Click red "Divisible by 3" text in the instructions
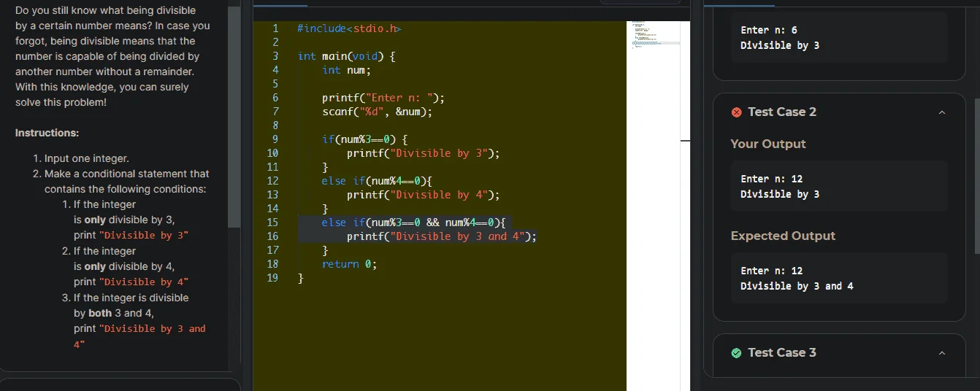 coord(144,235)
